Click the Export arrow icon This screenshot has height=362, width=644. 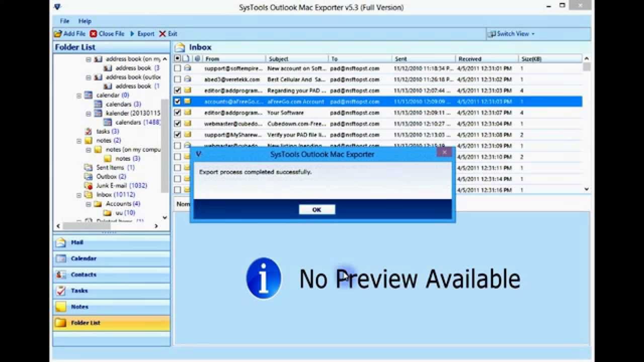coord(132,34)
